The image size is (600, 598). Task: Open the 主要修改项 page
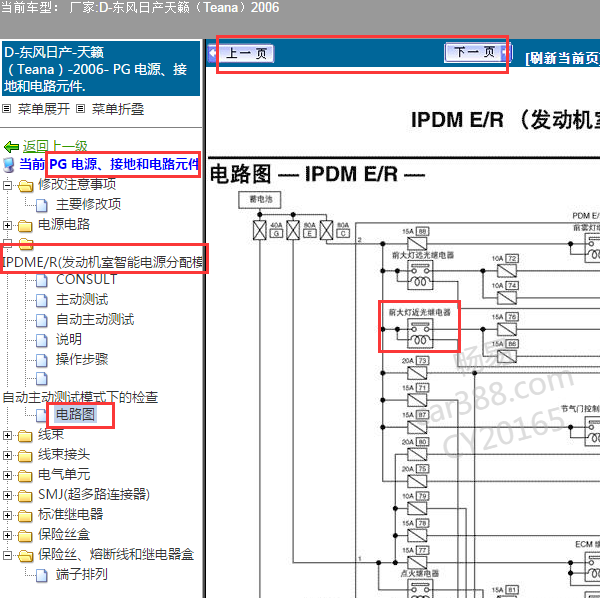pos(88,204)
